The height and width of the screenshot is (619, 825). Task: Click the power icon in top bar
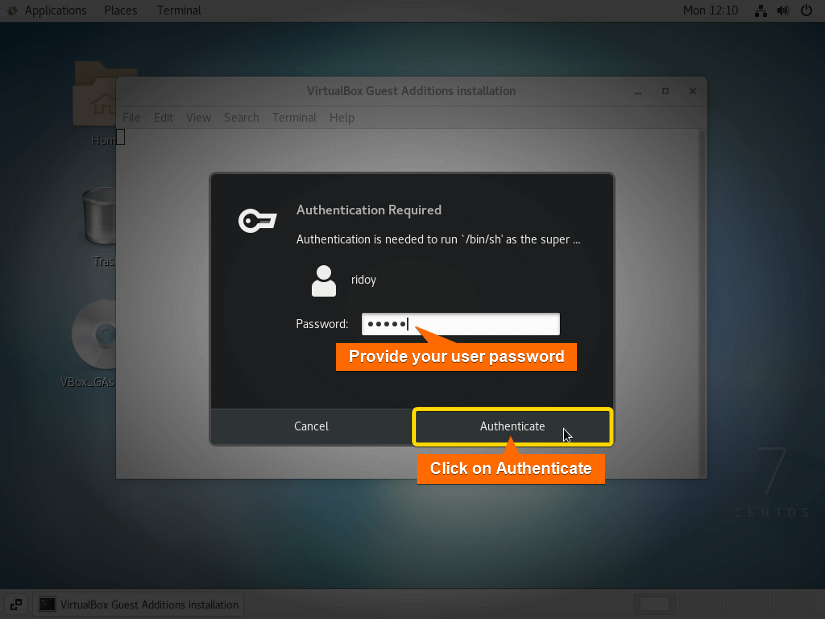806,11
